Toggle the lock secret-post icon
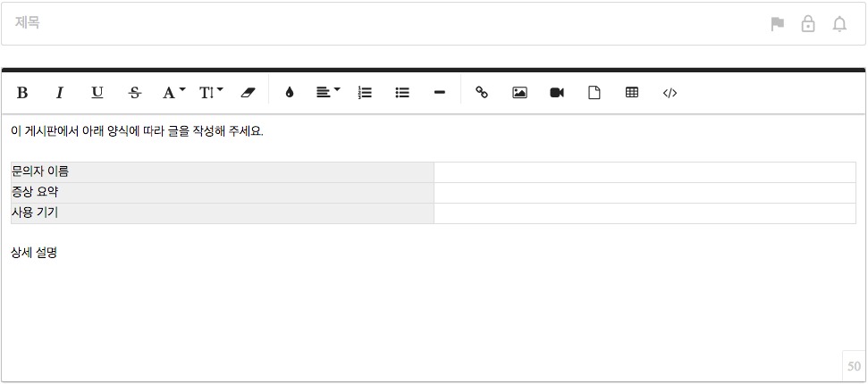The image size is (868, 384). (808, 24)
